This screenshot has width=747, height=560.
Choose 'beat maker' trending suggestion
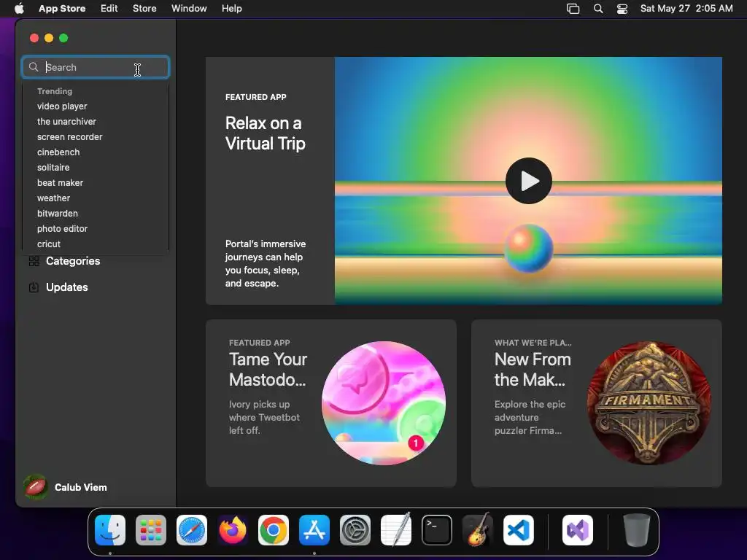coord(60,182)
